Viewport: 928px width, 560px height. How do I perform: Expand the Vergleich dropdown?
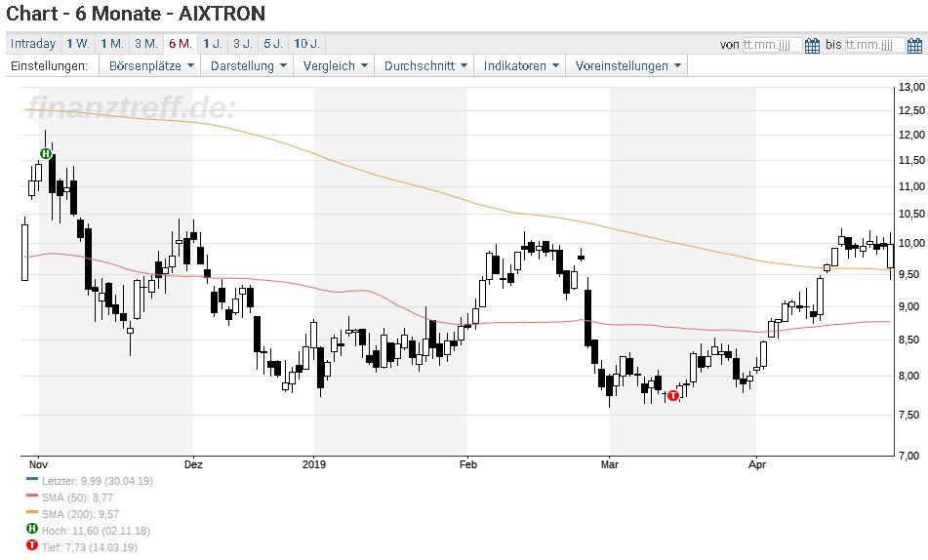[335, 65]
